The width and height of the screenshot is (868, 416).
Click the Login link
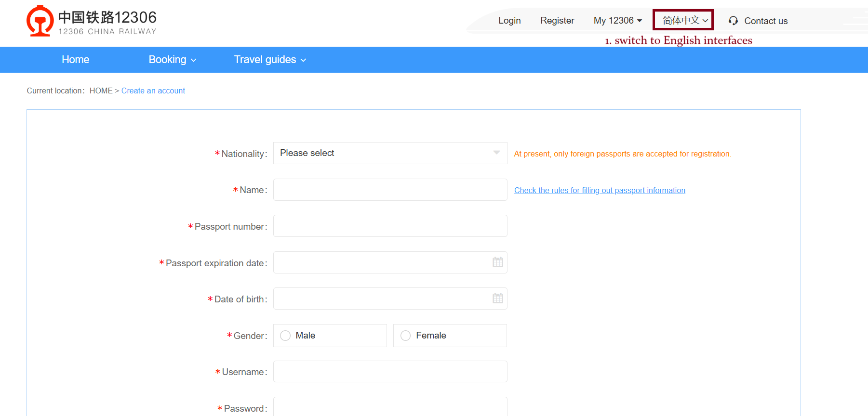click(509, 21)
